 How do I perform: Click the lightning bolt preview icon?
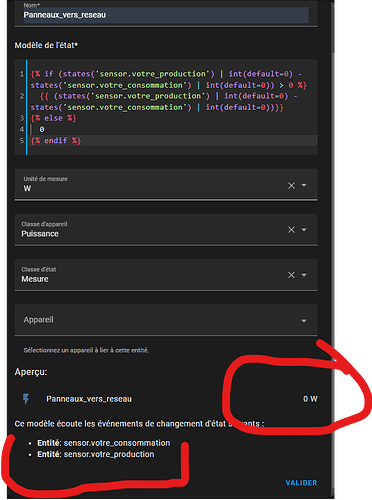[x=26, y=399]
